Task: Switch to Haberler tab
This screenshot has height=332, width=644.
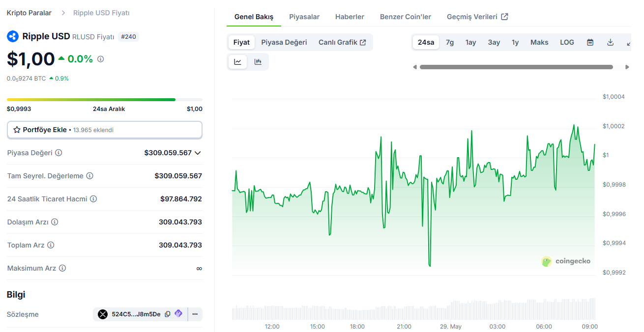Action: 350,17
